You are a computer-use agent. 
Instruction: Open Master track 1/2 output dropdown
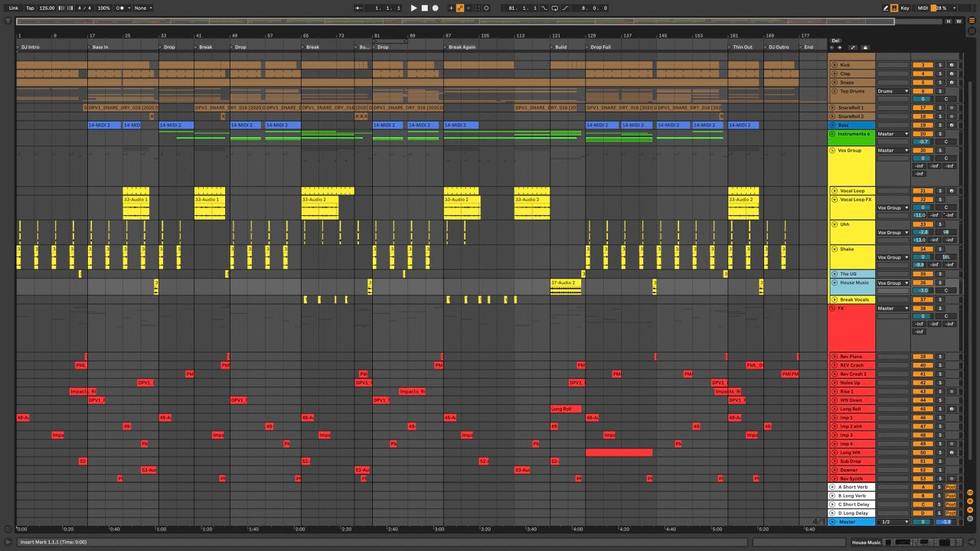click(x=893, y=522)
